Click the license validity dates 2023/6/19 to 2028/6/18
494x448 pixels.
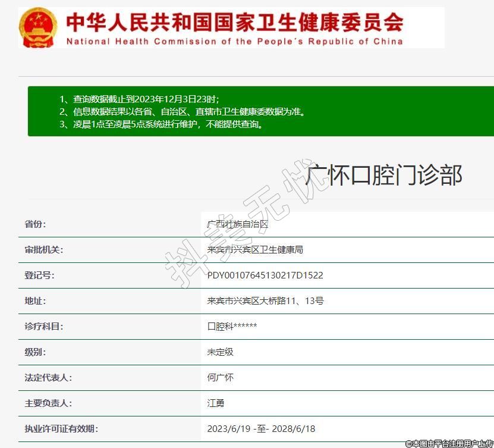click(x=261, y=429)
